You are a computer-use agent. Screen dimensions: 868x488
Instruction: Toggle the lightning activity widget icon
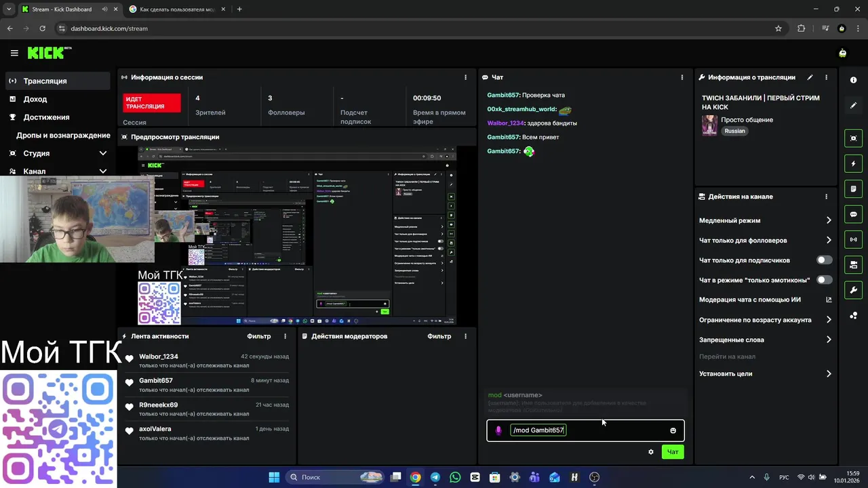853,163
